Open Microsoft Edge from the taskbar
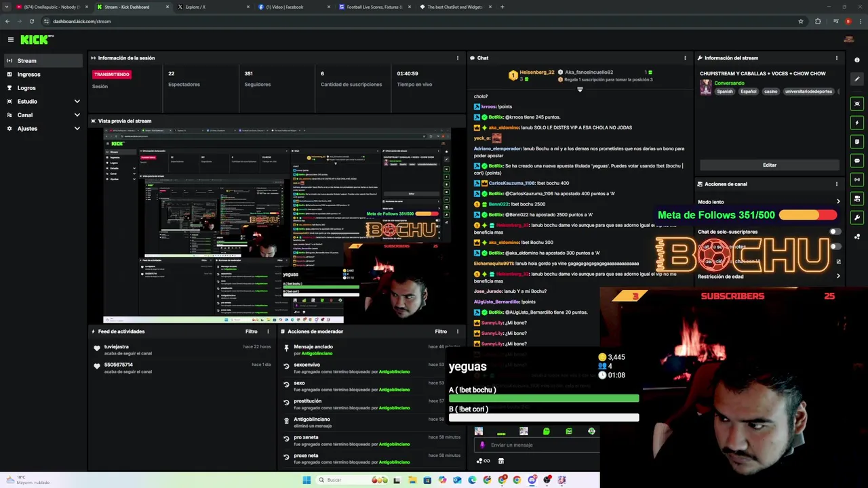Image resolution: width=868 pixels, height=488 pixels. pyautogui.click(x=472, y=480)
